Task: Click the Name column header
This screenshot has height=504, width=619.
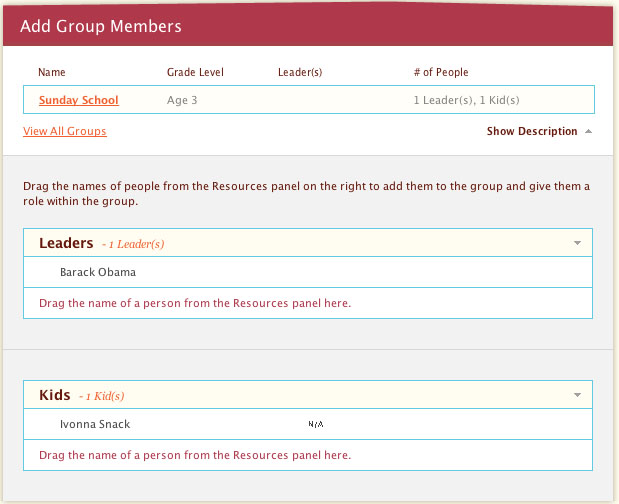Action: [51, 72]
